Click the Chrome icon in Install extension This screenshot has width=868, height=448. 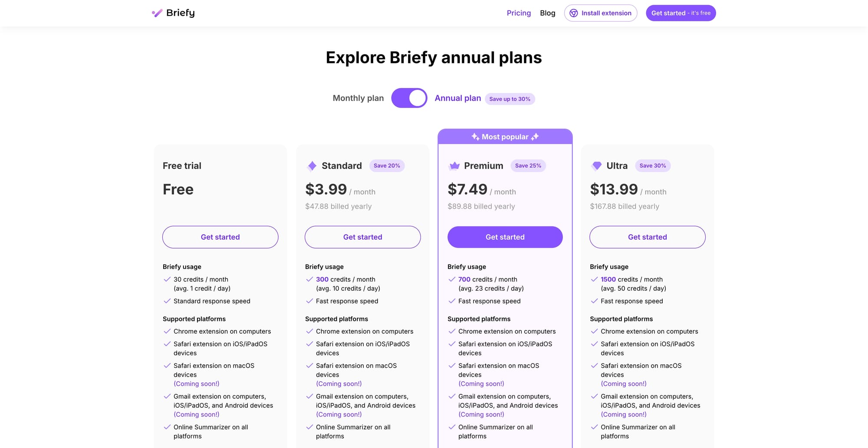(x=573, y=13)
